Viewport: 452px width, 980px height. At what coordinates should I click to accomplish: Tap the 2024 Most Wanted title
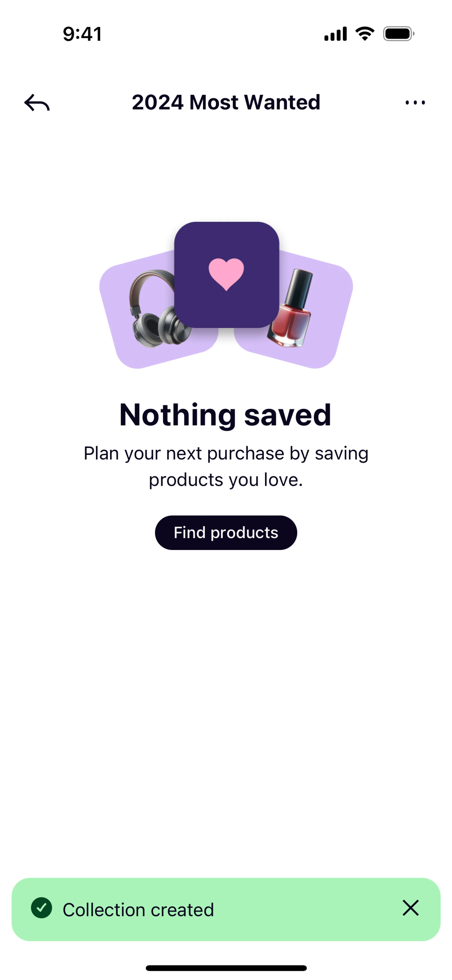(226, 102)
